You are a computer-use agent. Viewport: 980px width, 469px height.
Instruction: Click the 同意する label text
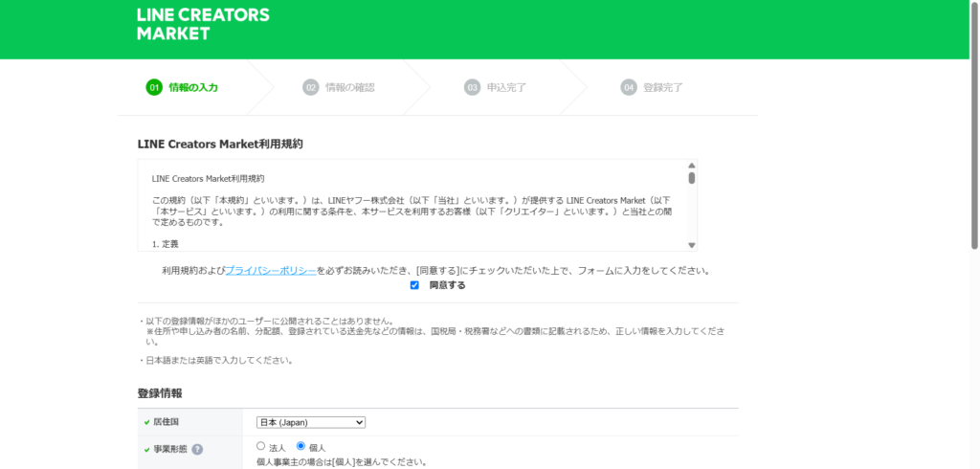(448, 285)
